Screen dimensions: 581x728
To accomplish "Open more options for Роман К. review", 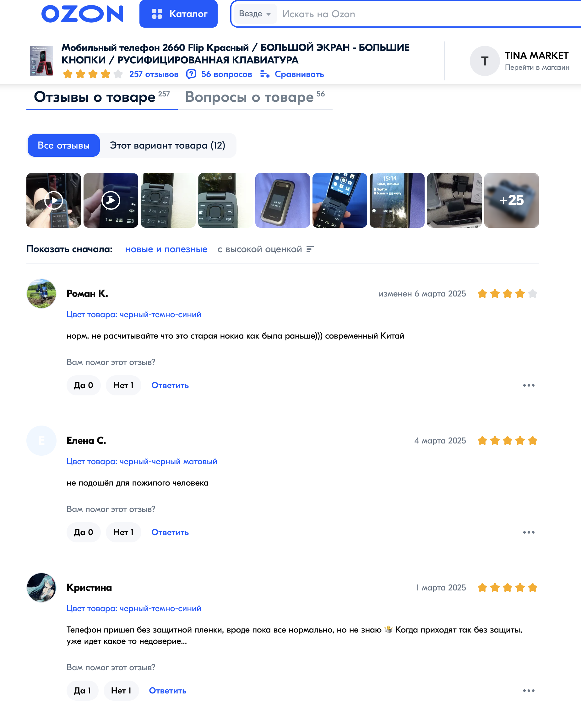I will point(529,385).
